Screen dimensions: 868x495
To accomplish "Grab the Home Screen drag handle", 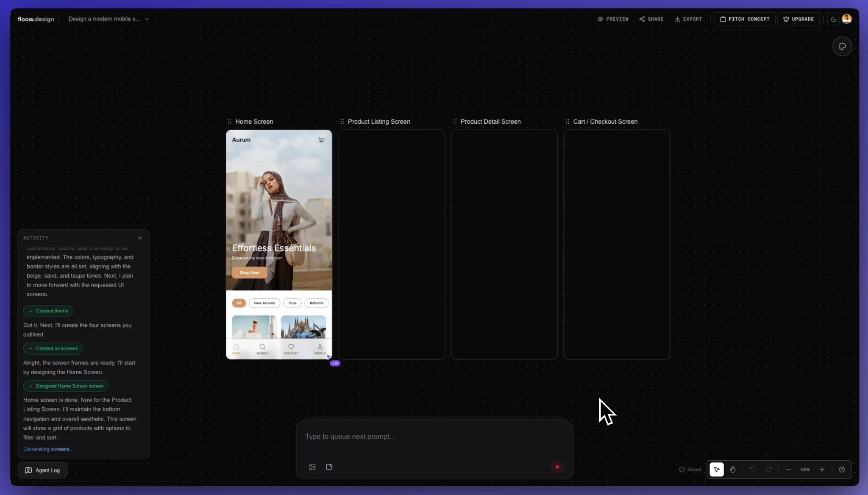I will pos(230,122).
